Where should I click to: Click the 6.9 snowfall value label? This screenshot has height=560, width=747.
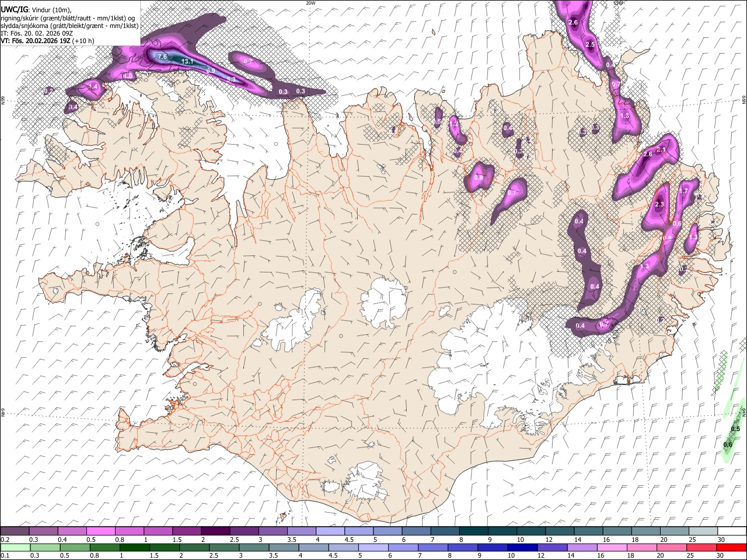[211, 71]
